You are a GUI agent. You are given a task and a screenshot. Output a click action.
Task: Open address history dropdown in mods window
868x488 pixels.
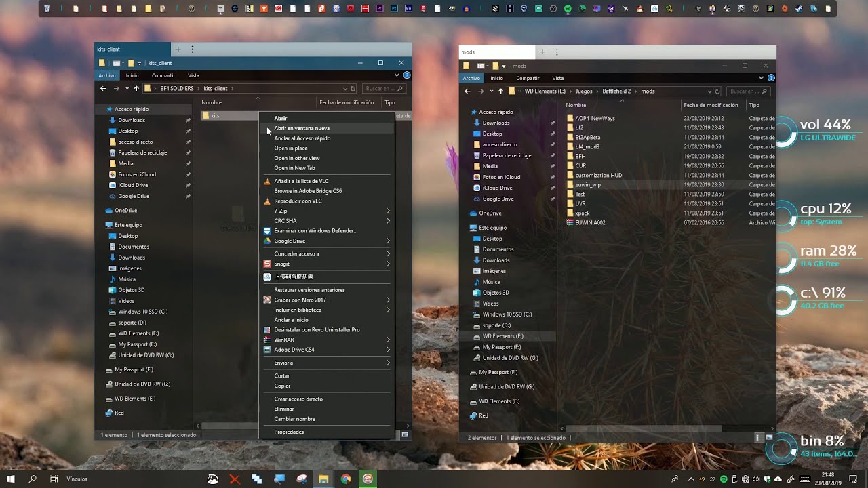click(710, 91)
